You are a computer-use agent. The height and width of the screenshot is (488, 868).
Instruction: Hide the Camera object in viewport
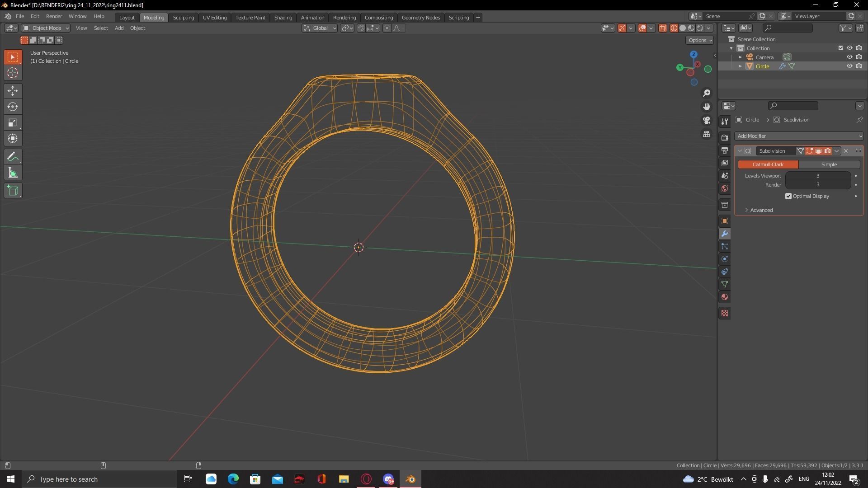[849, 57]
